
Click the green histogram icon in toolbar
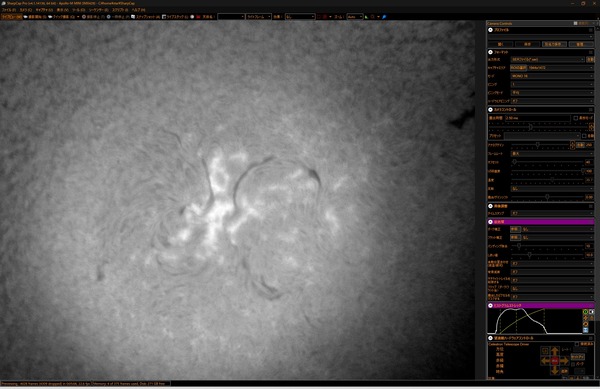(x=367, y=17)
